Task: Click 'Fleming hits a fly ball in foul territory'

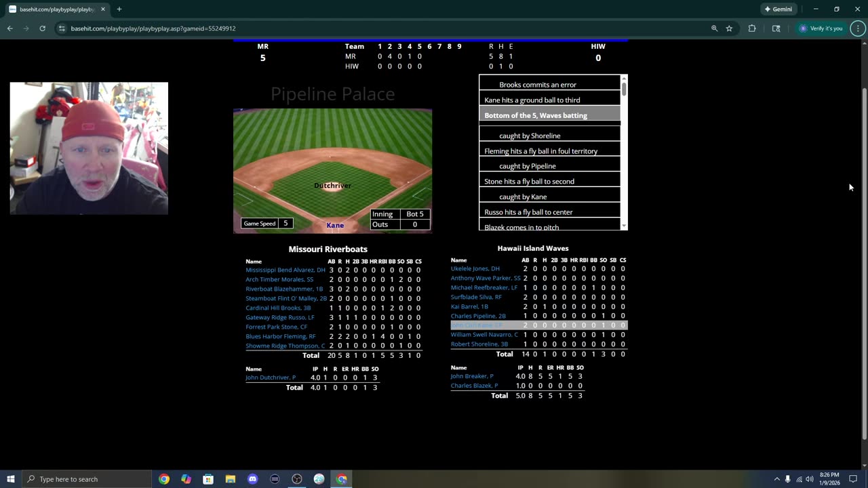Action: (x=540, y=151)
